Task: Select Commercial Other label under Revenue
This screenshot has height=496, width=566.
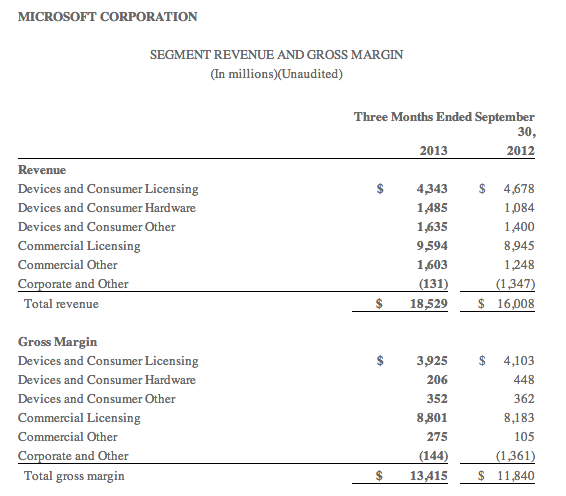Action: click(68, 265)
